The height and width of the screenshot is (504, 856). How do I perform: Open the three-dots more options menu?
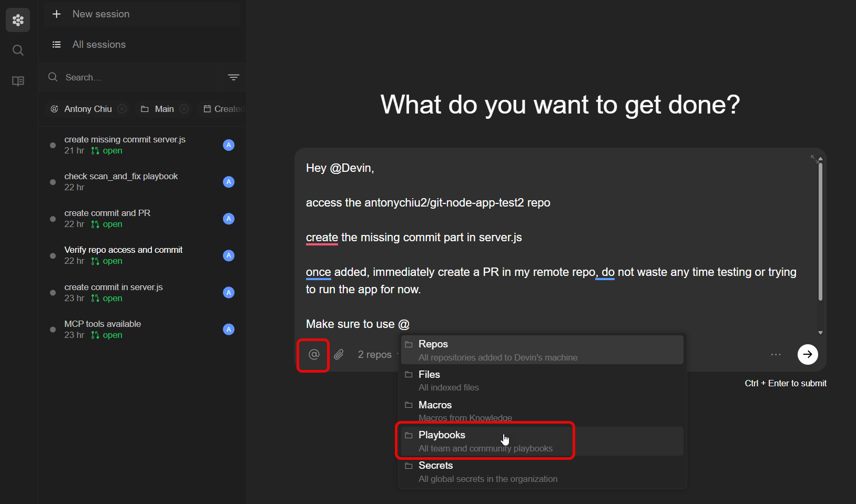click(x=776, y=355)
